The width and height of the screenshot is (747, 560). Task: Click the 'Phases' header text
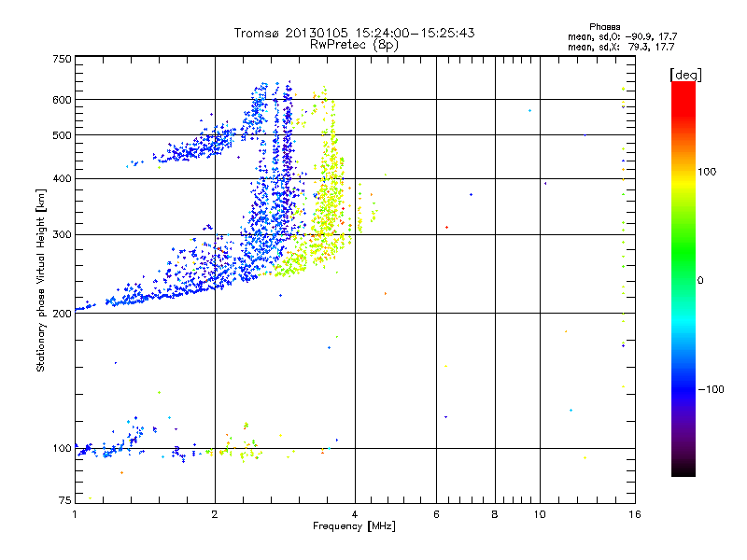(604, 27)
